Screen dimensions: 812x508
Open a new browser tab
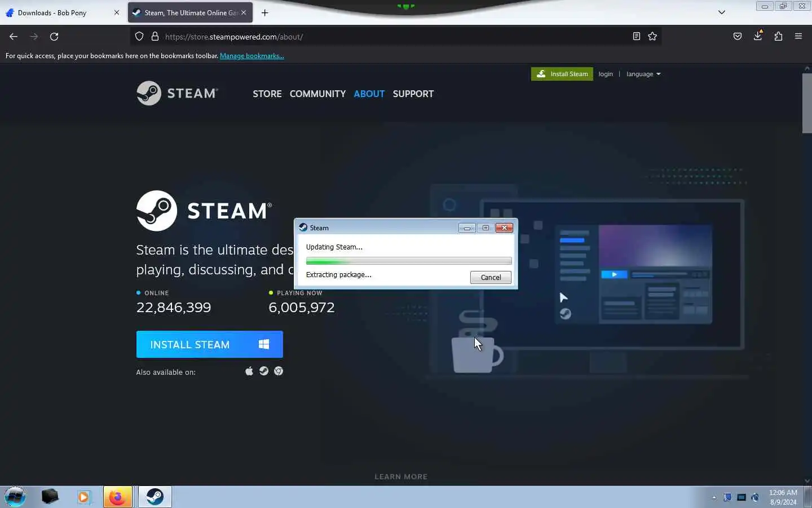[265, 12]
